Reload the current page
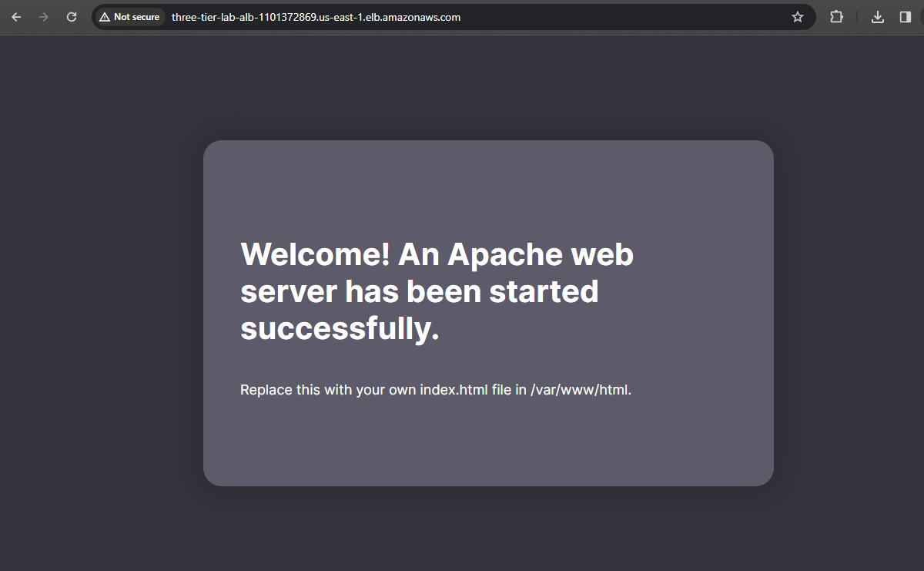Viewport: 924px width, 571px height. (72, 17)
